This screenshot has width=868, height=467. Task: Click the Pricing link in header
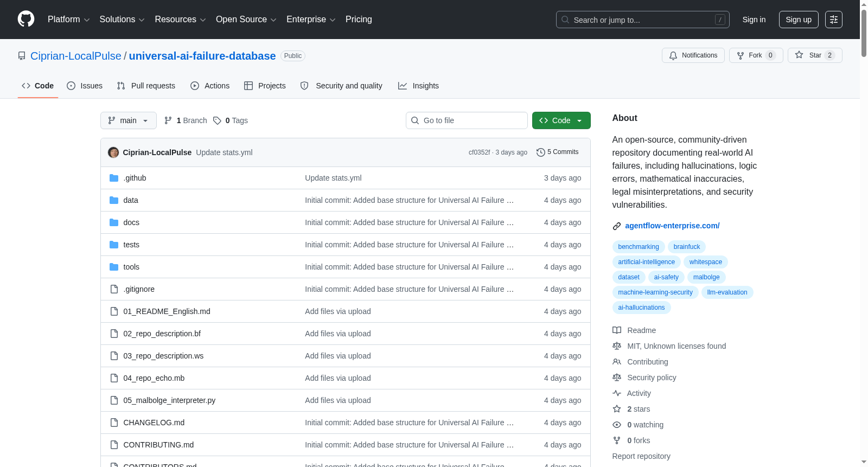click(x=359, y=20)
